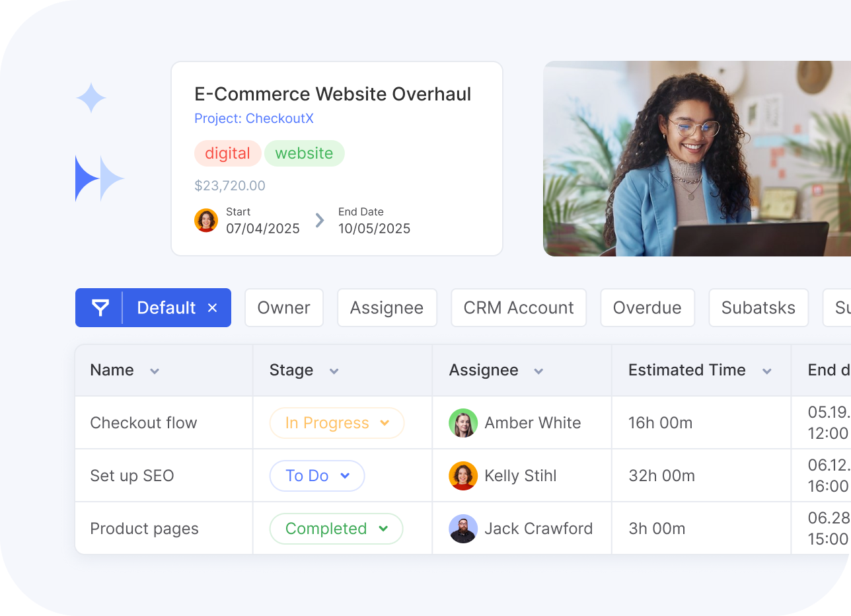
Task: Click the project owner avatar in card
Action: (206, 221)
